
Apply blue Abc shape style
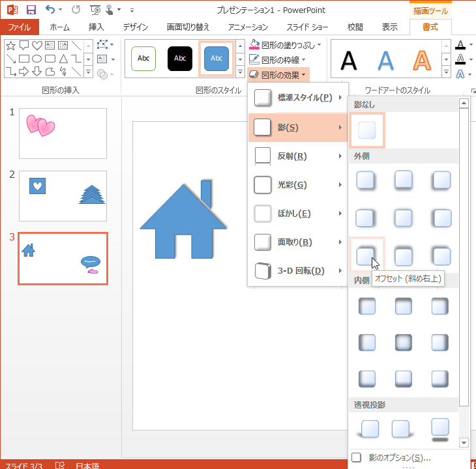tap(216, 59)
